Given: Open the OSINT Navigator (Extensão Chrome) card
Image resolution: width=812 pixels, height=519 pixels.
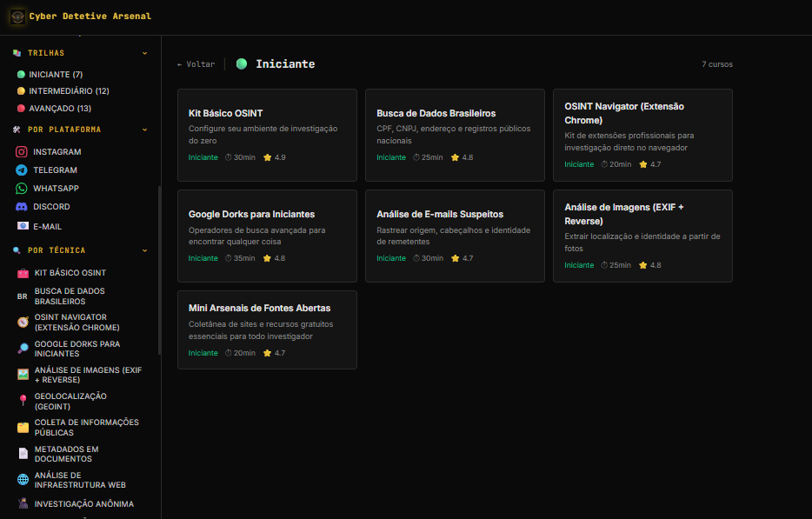Looking at the screenshot, I should pos(642,136).
